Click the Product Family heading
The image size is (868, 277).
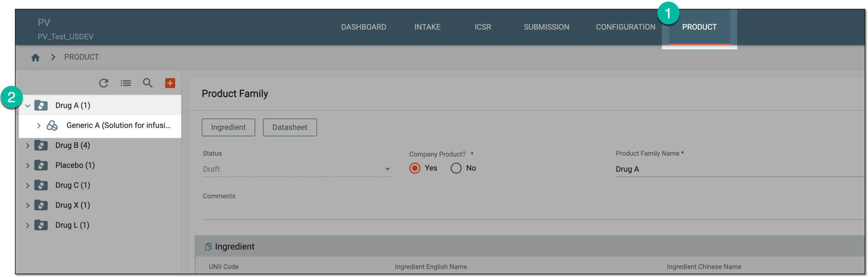coord(235,94)
